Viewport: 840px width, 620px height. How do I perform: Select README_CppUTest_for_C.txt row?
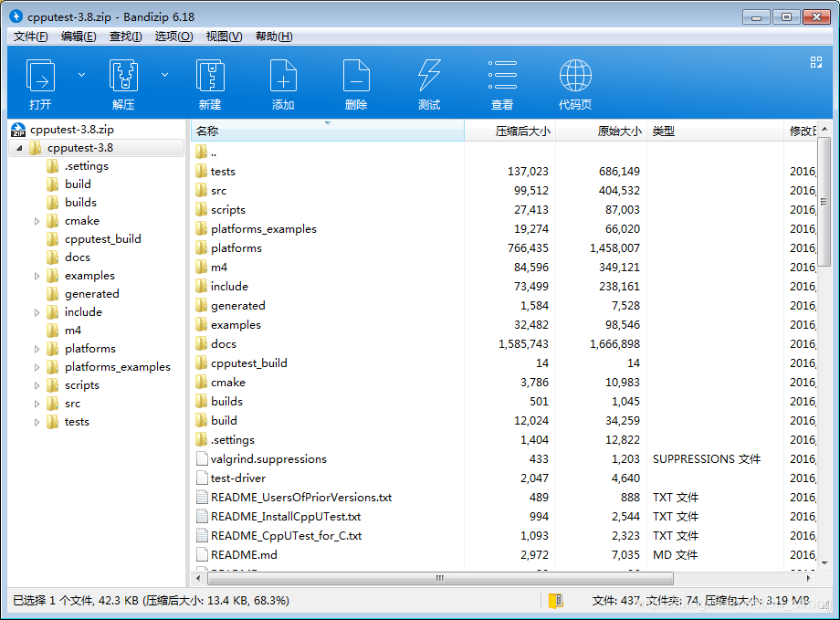pyautogui.click(x=504, y=536)
